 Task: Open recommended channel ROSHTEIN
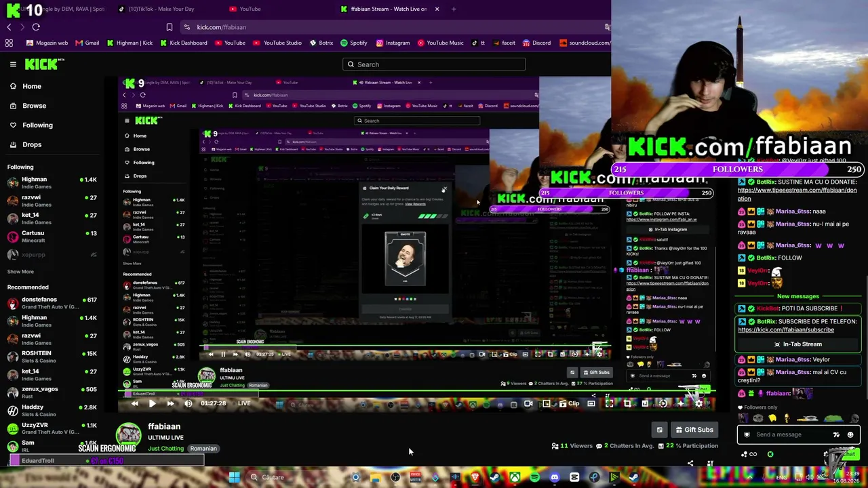click(52, 357)
